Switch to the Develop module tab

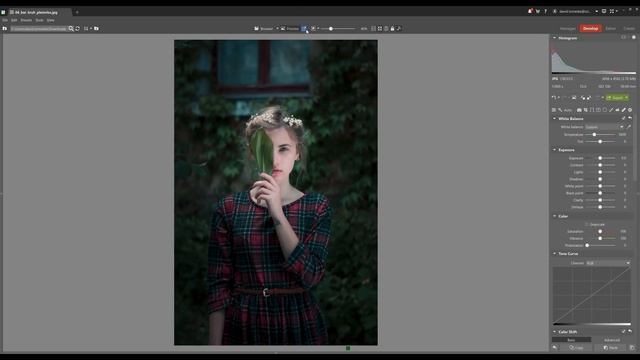pos(590,29)
